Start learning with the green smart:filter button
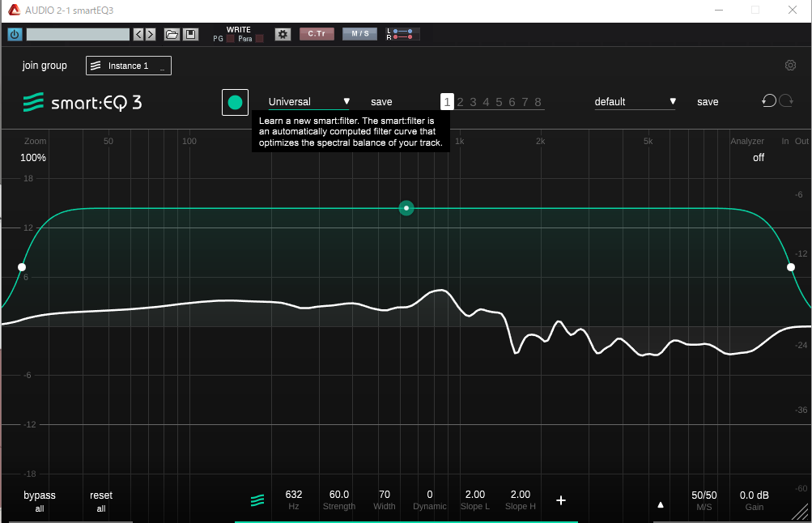This screenshot has height=523, width=812. [x=235, y=103]
